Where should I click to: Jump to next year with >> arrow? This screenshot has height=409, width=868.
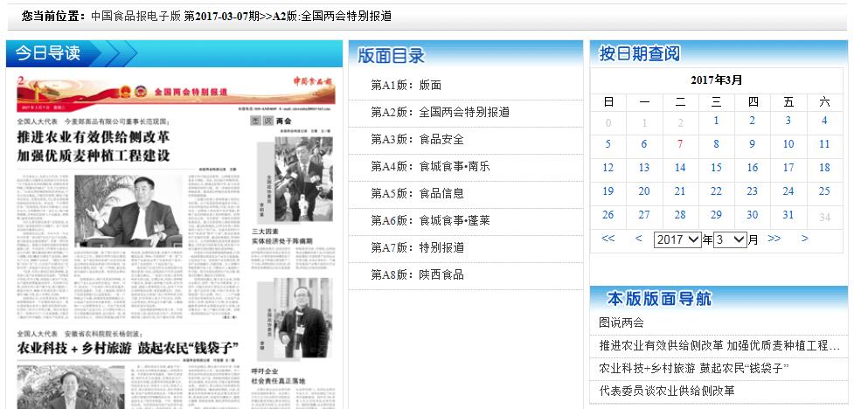click(774, 239)
